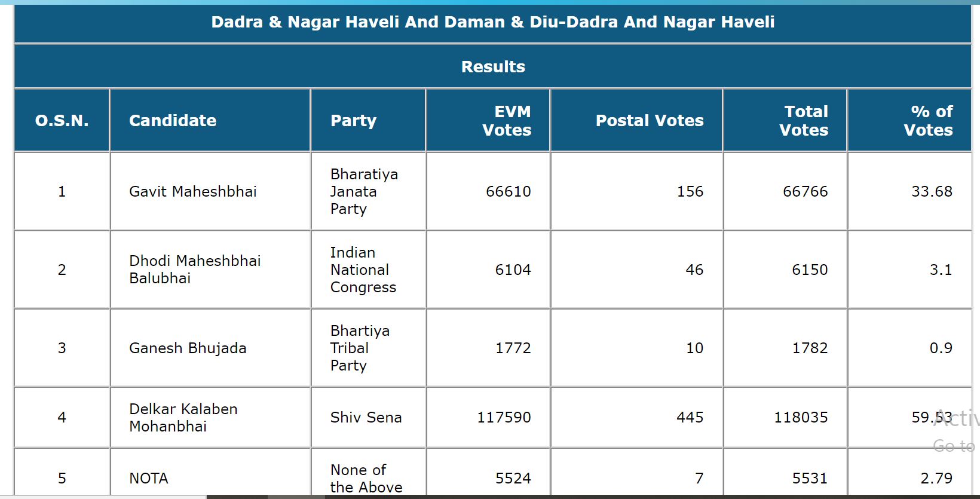Click the Indian National Congress cell
The image size is (980, 499).
click(363, 270)
